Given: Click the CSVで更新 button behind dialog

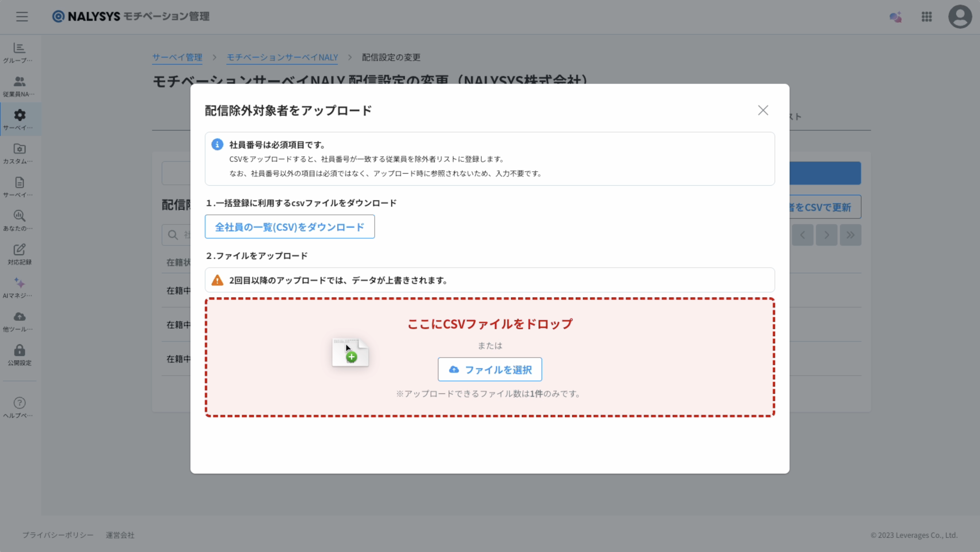Looking at the screenshot, I should tap(825, 207).
